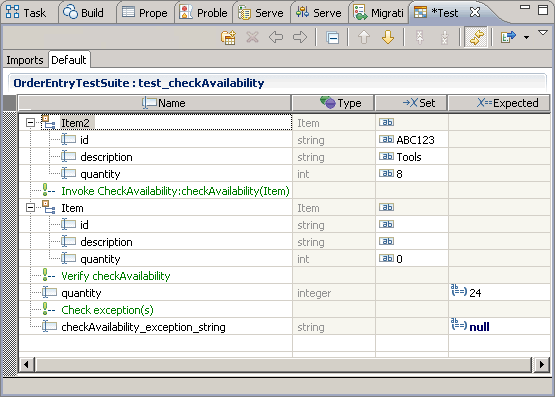Collapse the Item tree node
Image resolution: width=555 pixels, height=397 pixels.
(30, 207)
